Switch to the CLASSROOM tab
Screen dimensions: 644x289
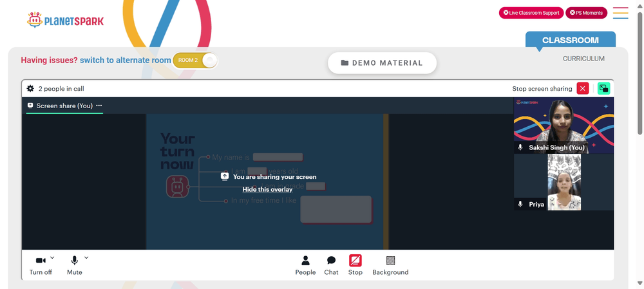tap(571, 41)
